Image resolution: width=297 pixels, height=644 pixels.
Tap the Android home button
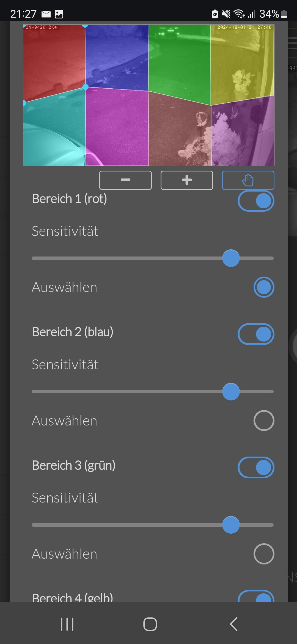(150, 624)
